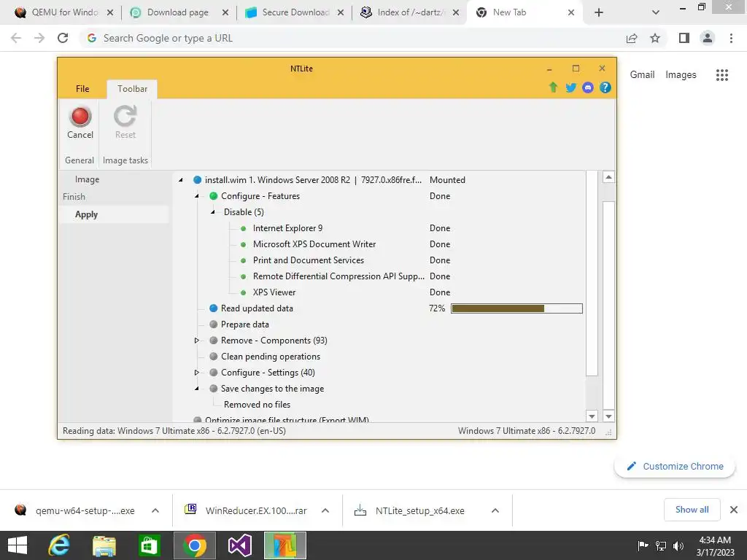
Task: Click the Action Center flag tray icon
Action: pyautogui.click(x=643, y=545)
